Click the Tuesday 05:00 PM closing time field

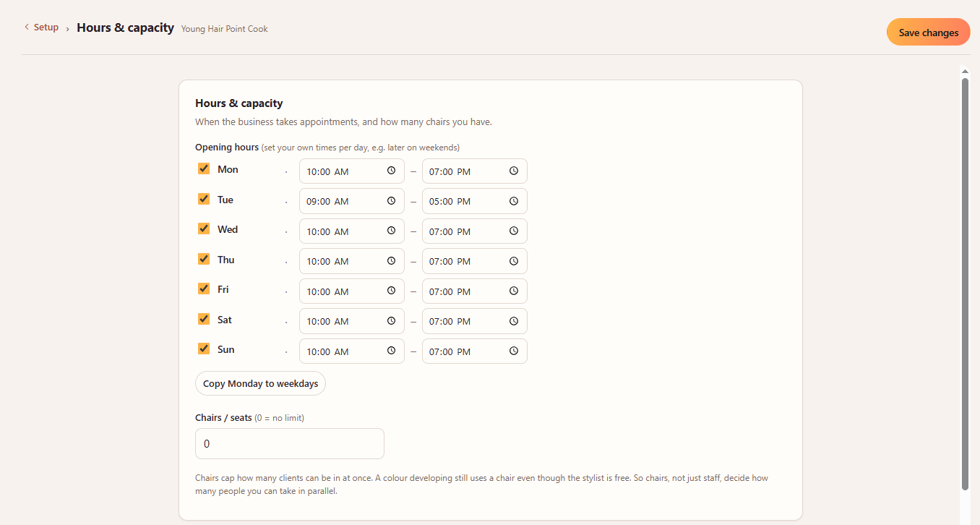[x=474, y=201]
